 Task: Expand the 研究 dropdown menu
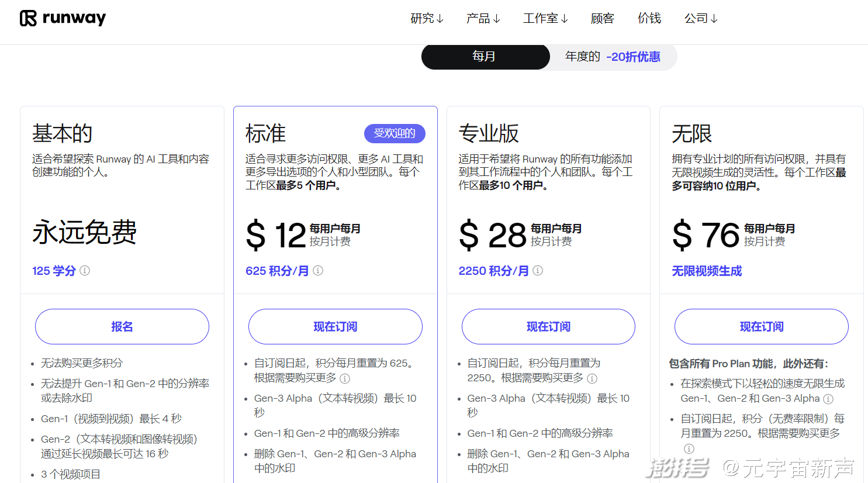(x=427, y=19)
